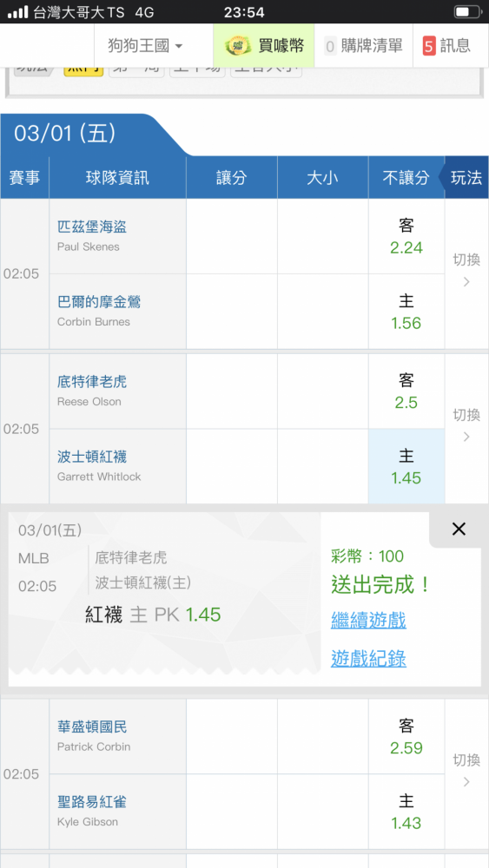Tap the 買噱幣 coin icon

tap(238, 46)
